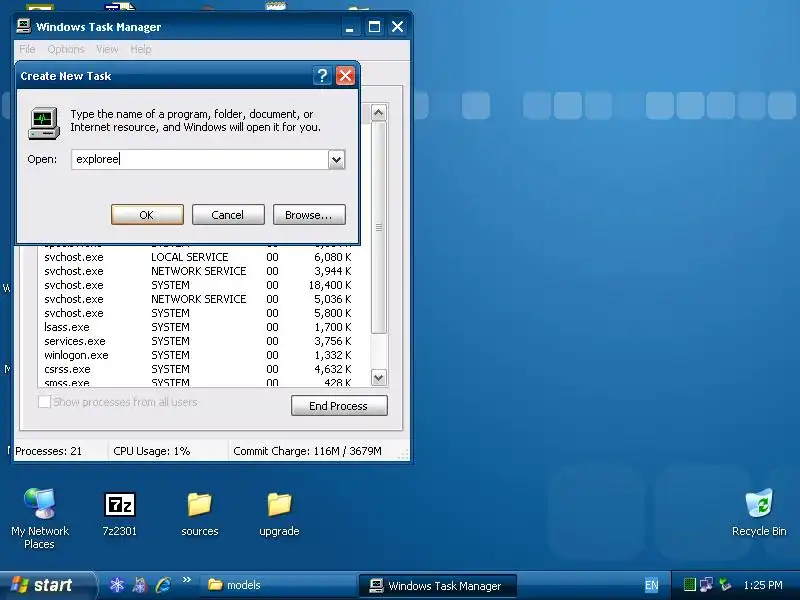
Task: Click the Task Manager title bar icon
Action: (23, 26)
